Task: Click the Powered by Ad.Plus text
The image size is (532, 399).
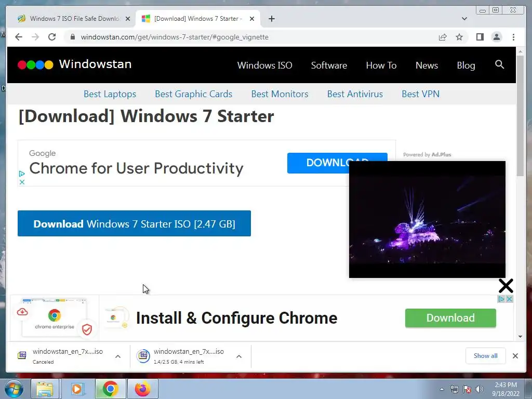Action: point(427,154)
